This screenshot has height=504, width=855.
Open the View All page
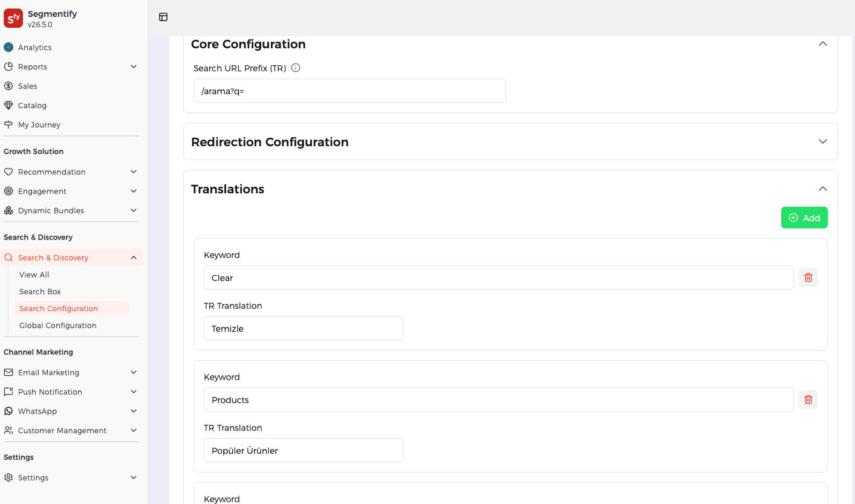coord(34,274)
